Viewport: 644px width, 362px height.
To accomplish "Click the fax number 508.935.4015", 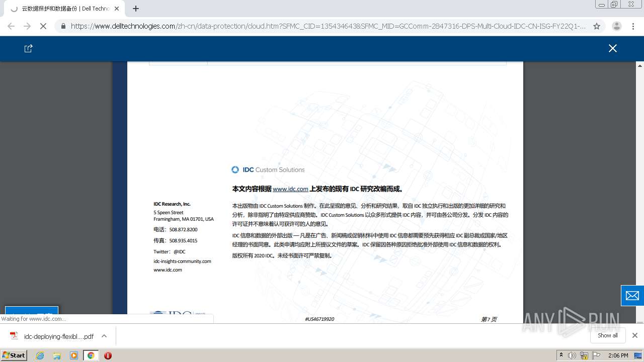I will pos(183,240).
